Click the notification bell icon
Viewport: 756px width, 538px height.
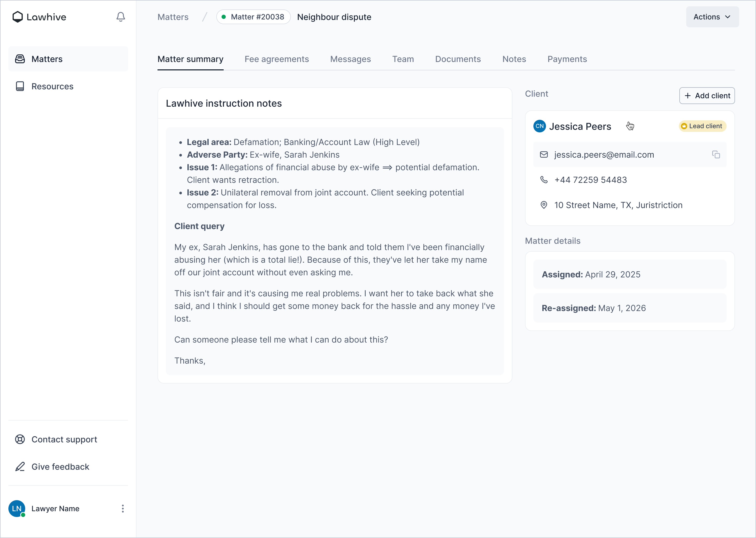[x=120, y=17]
